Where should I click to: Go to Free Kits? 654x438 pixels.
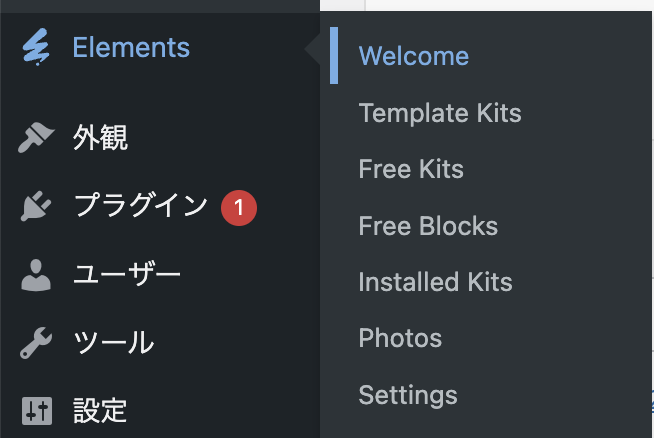tap(411, 169)
